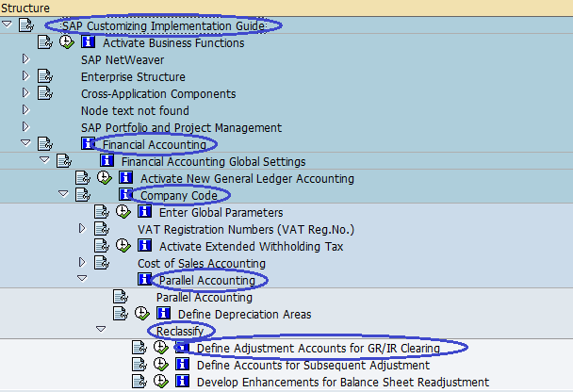Select 'Activate Extended Withholding Tax' text
Image resolution: width=573 pixels, height=392 pixels.
click(x=251, y=246)
